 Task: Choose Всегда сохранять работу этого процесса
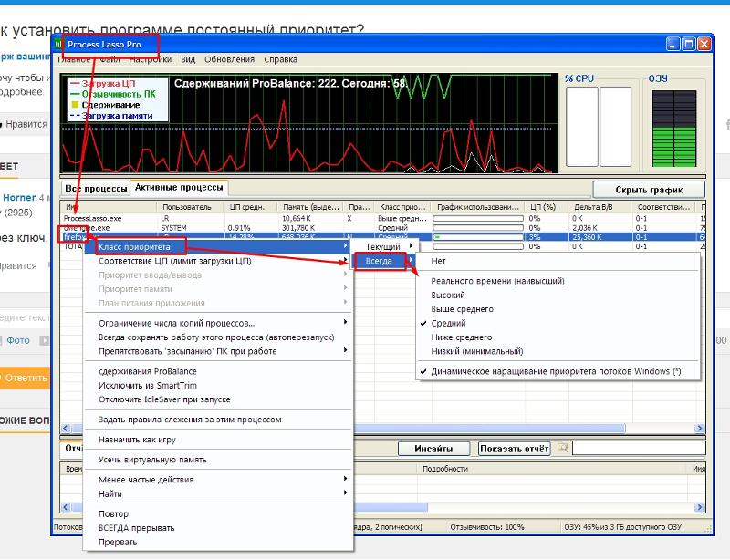(216, 337)
